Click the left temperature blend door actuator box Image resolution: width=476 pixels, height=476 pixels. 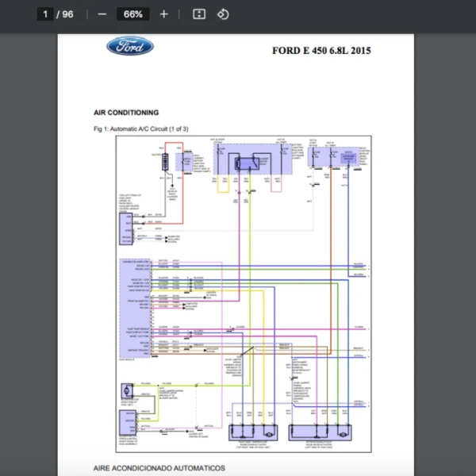coord(255,433)
